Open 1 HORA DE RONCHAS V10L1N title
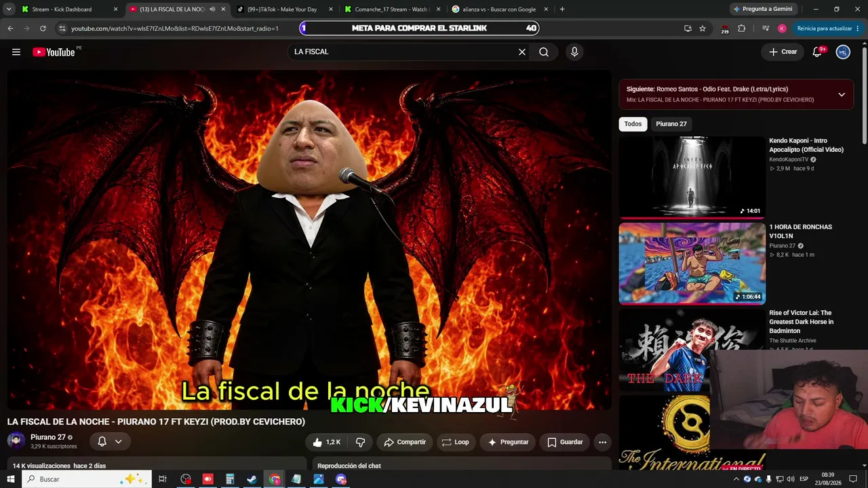 [800, 231]
